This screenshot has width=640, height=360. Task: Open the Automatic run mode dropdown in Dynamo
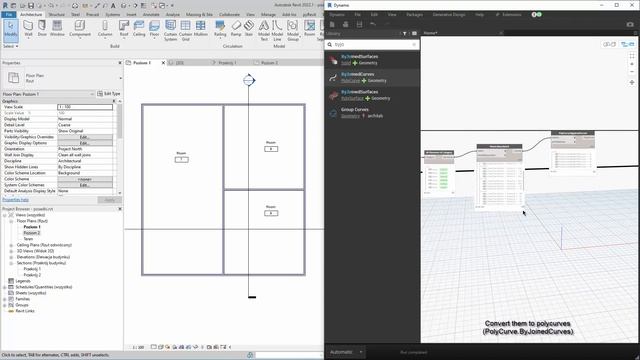tap(346, 352)
